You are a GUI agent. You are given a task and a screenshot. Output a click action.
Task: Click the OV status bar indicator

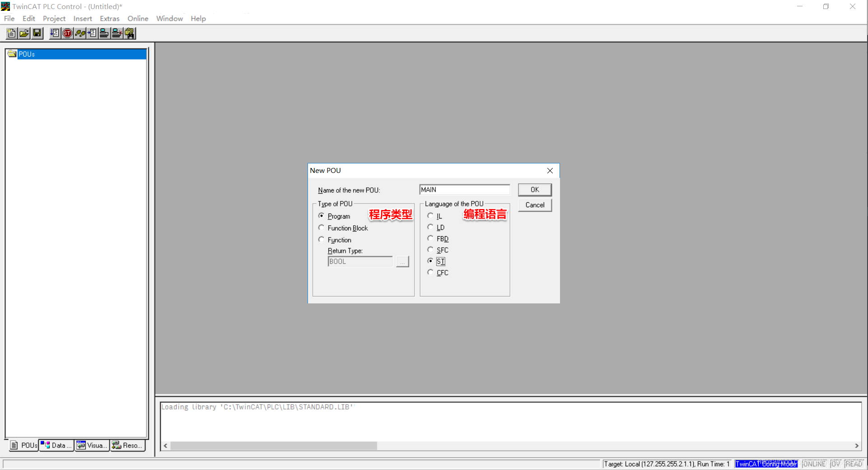tap(835, 464)
